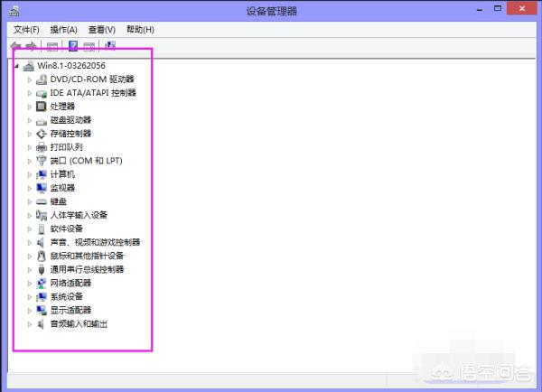Open the 文件(F) menu

(x=26, y=29)
